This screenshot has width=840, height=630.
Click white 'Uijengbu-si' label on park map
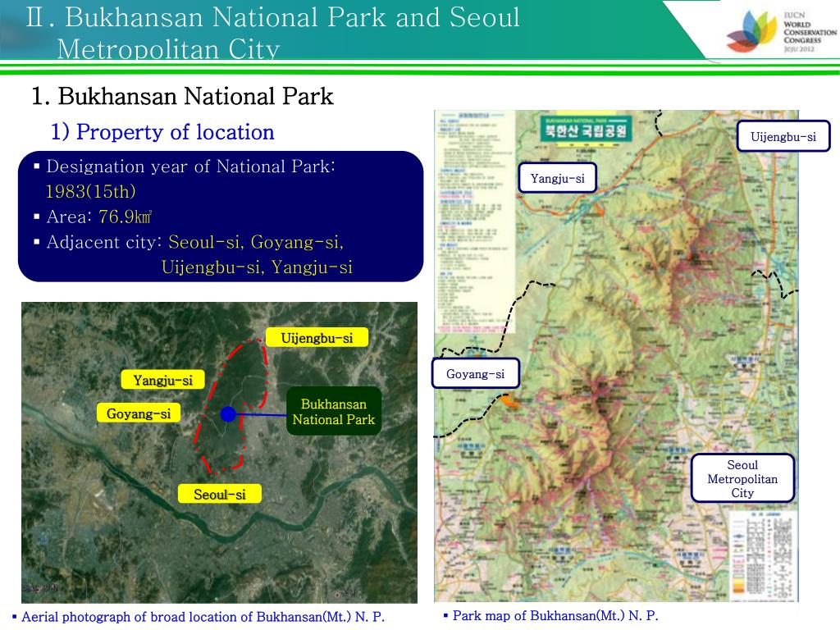[x=783, y=137]
